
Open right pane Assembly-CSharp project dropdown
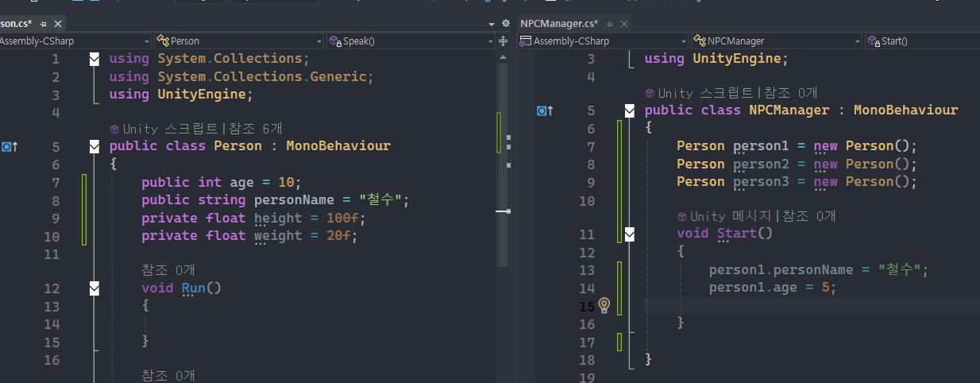click(x=604, y=41)
